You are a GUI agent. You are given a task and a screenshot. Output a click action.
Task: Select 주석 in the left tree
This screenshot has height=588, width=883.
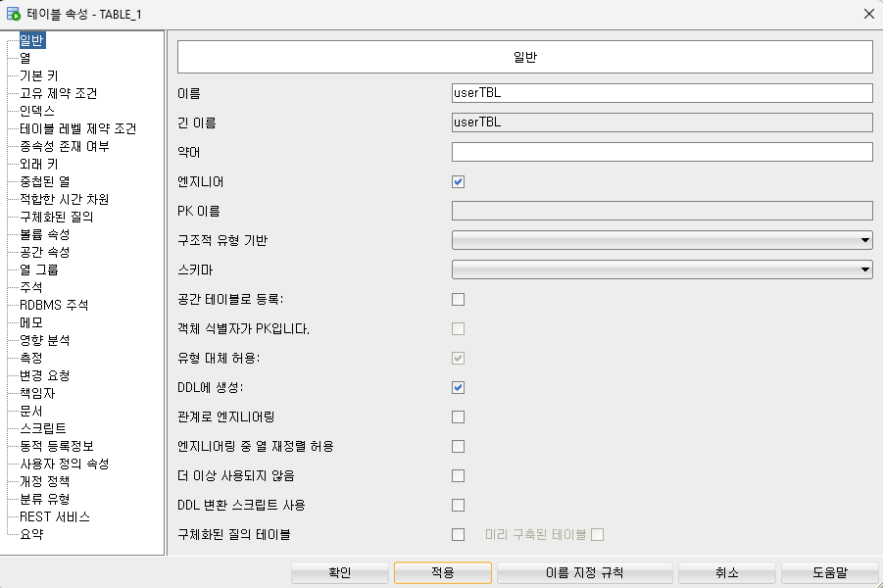click(31, 287)
